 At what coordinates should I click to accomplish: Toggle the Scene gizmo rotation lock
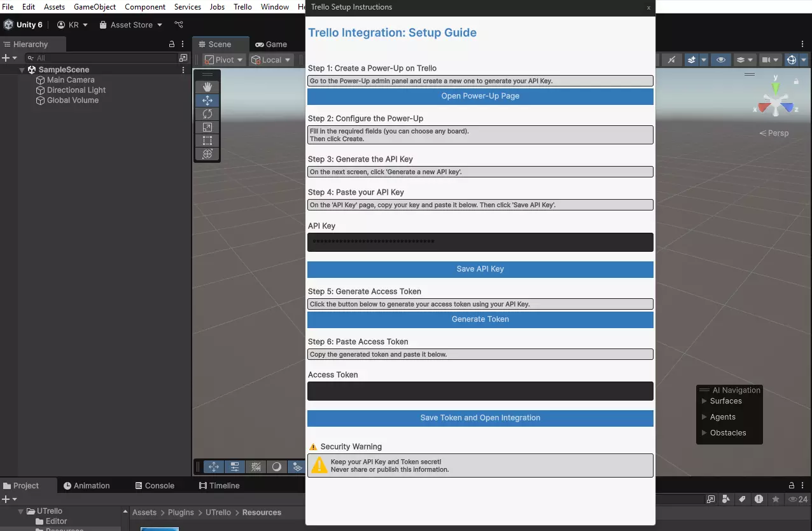click(796, 81)
